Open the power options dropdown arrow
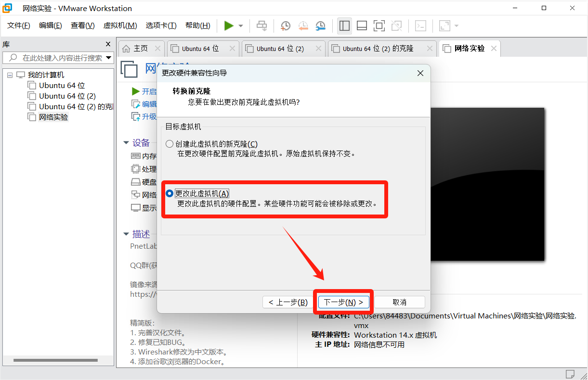588x380 pixels. click(x=241, y=26)
